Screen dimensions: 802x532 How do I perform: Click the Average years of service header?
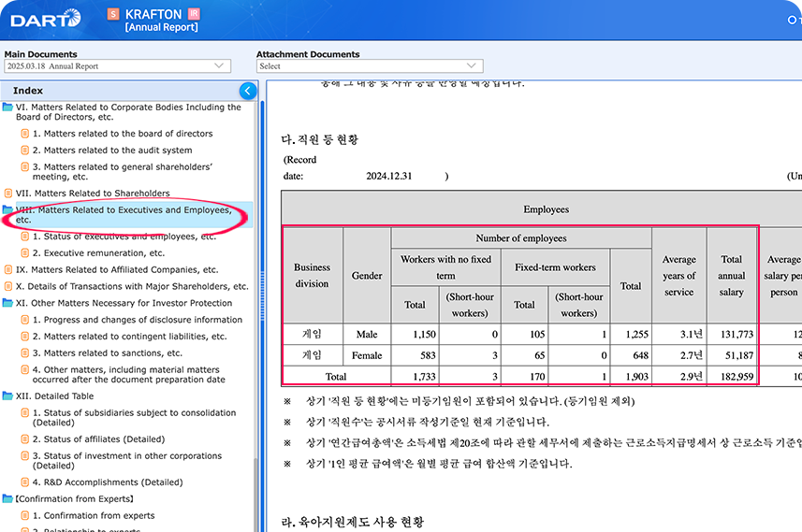coord(679,276)
